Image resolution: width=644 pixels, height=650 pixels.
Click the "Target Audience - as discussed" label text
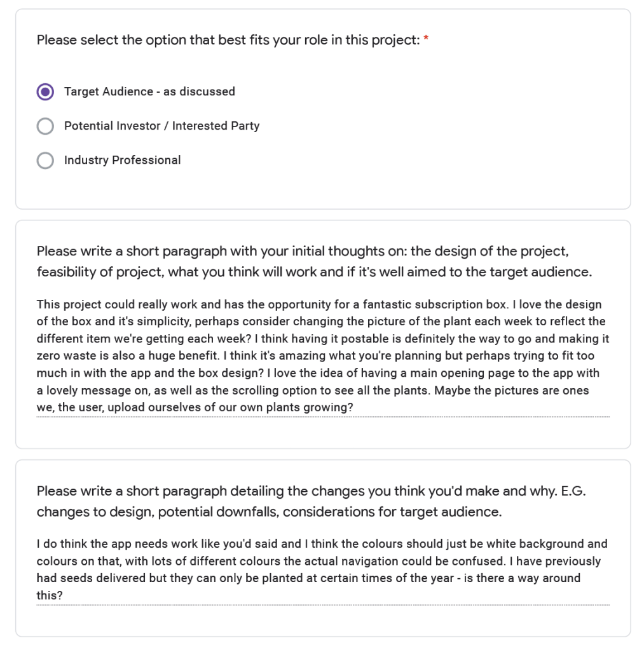pyautogui.click(x=149, y=91)
